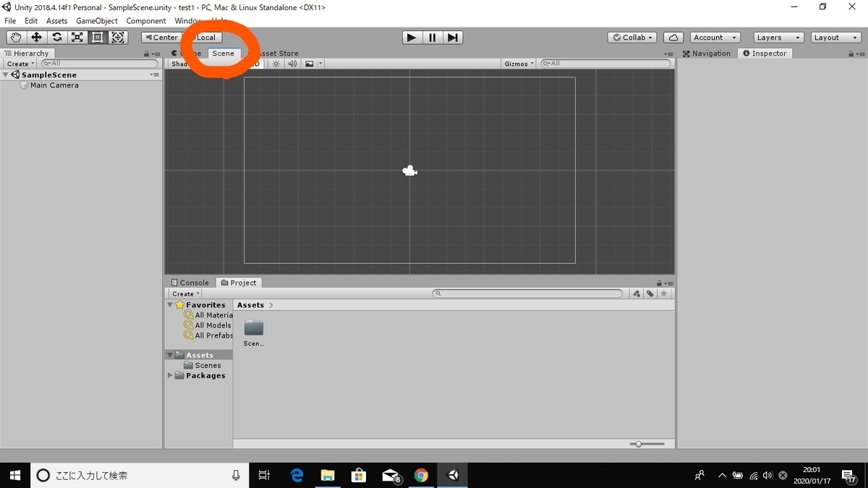Open the cloud services panel
The height and width of the screenshot is (488, 868).
point(673,38)
